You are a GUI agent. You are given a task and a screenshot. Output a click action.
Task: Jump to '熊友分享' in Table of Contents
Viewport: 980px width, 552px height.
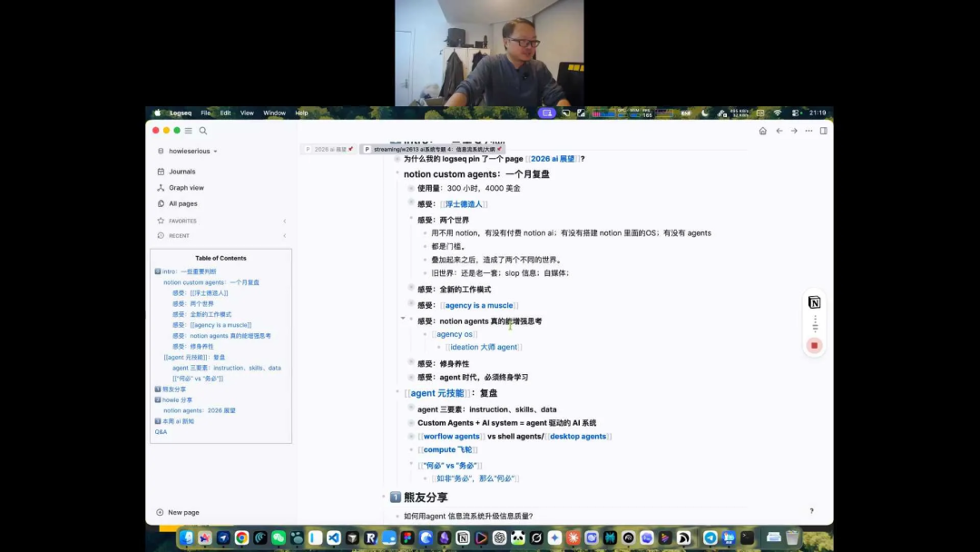point(173,389)
